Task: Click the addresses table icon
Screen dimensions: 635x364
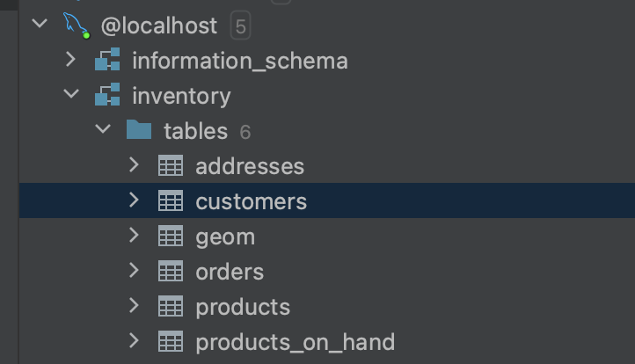Action: [x=171, y=166]
